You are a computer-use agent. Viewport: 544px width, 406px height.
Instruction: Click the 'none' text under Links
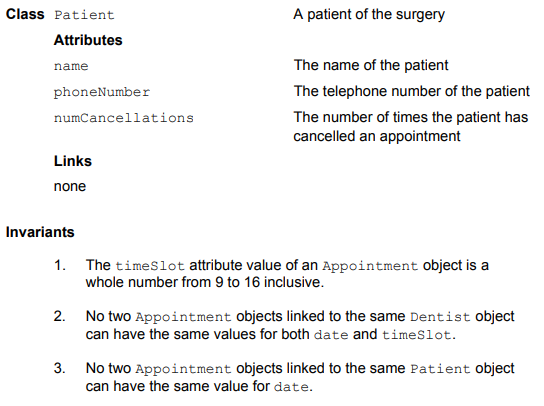point(70,187)
